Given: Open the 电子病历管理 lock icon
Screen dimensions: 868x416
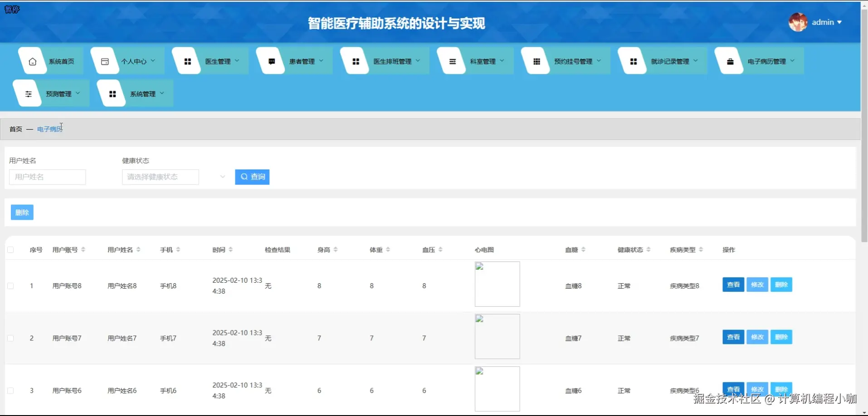Looking at the screenshot, I should (730, 60).
